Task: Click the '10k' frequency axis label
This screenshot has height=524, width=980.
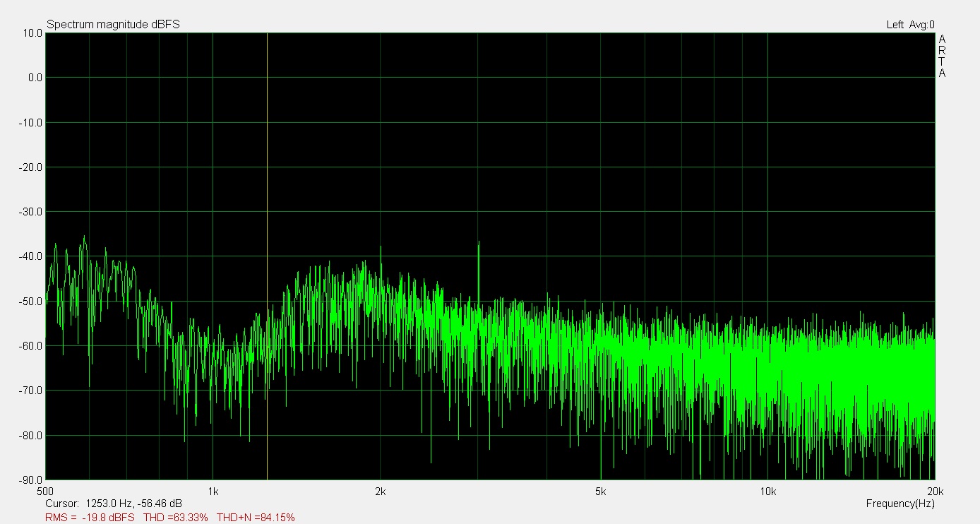Action: coord(768,492)
